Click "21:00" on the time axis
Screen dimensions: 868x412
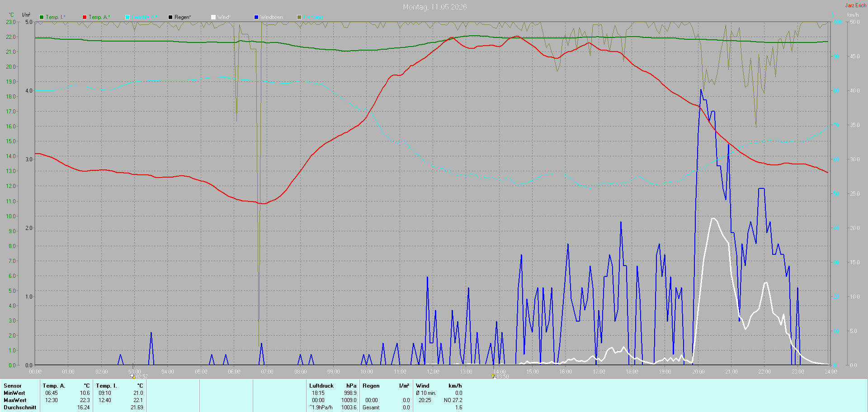(x=731, y=372)
